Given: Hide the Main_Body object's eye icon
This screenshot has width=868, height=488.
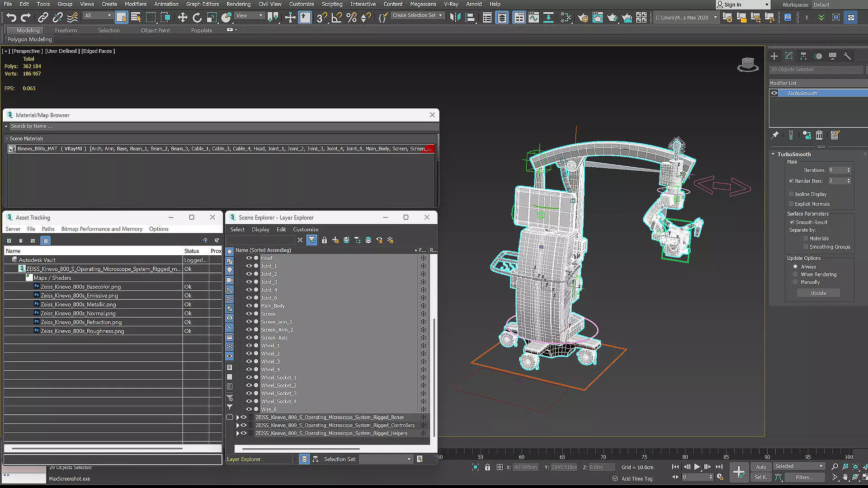Looking at the screenshot, I should click(249, 306).
